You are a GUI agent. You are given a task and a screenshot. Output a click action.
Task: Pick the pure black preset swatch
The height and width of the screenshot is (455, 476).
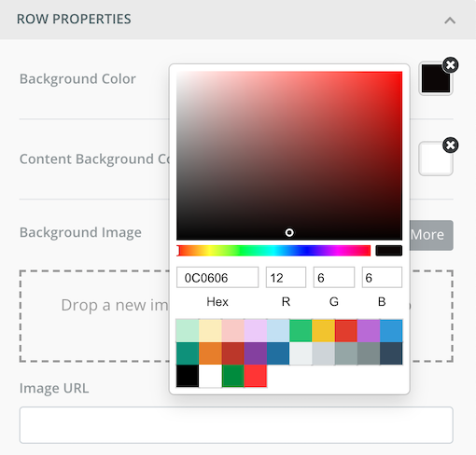click(188, 376)
